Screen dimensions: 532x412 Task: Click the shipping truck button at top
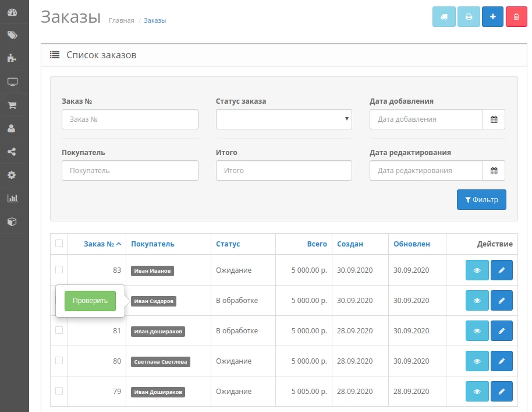444,17
